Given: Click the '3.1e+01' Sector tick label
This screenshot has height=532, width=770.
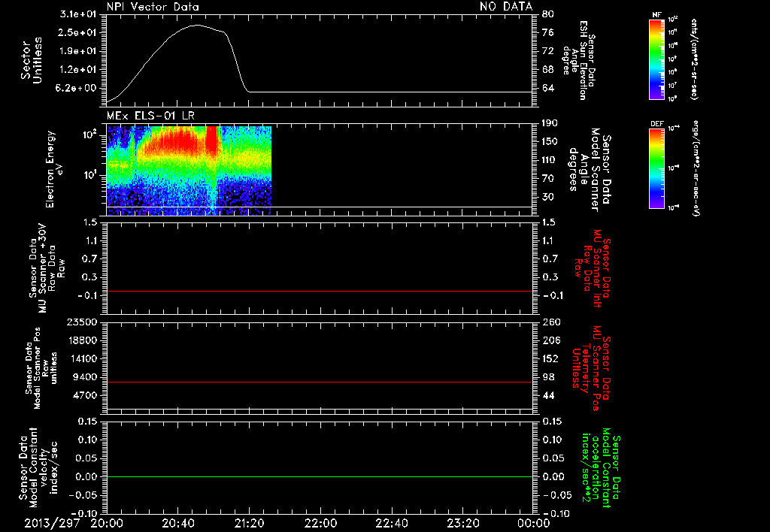Looking at the screenshot, I should [x=78, y=14].
